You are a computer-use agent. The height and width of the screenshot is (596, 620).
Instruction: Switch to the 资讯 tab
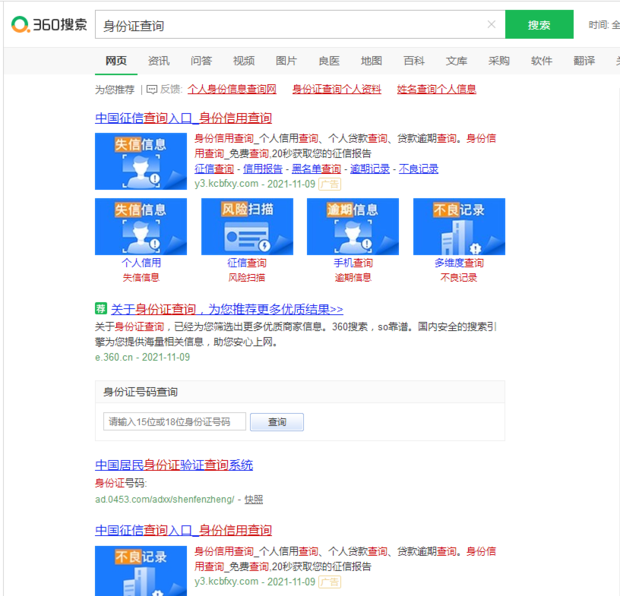(159, 61)
